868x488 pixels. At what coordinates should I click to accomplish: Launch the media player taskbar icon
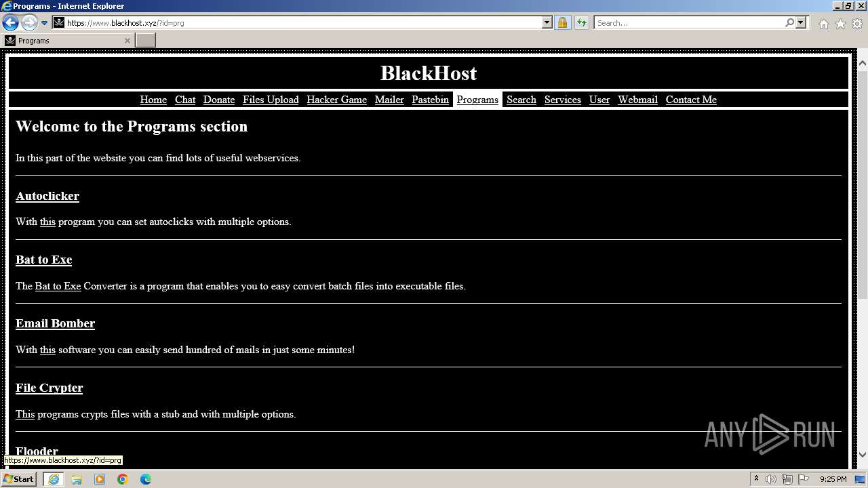click(100, 479)
